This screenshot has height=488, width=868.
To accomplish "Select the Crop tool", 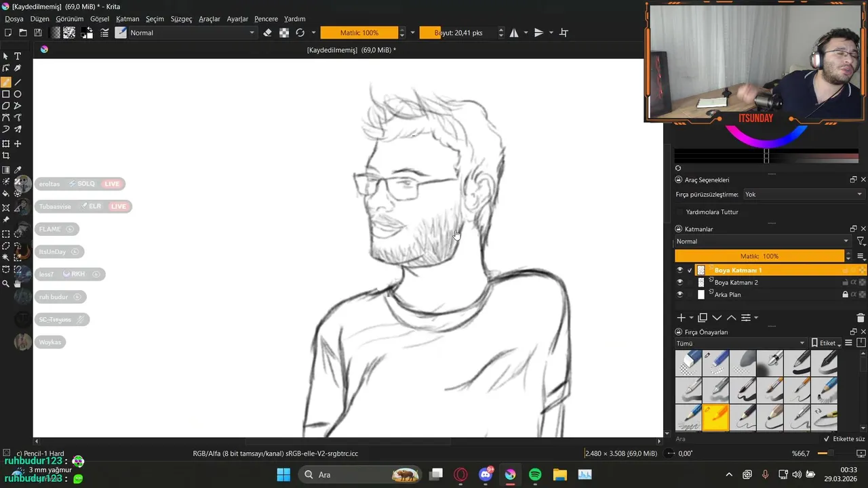I will [5, 156].
